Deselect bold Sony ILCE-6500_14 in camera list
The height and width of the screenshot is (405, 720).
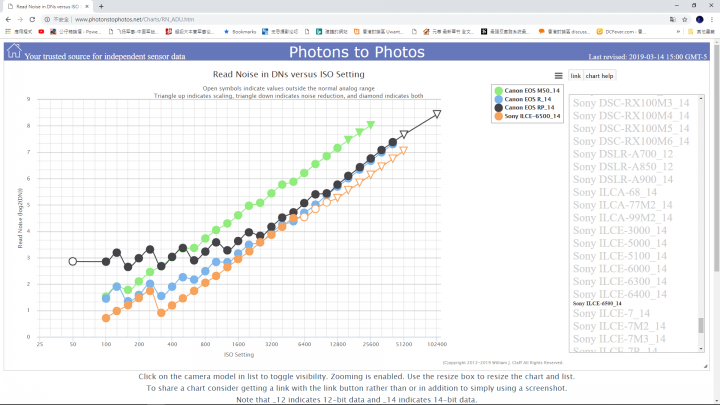[597, 304]
